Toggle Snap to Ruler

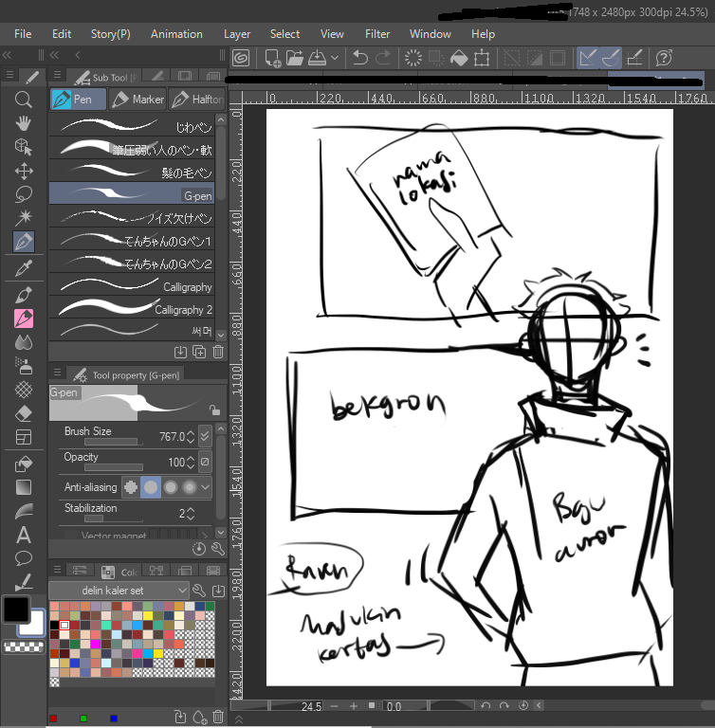pyautogui.click(x=588, y=58)
